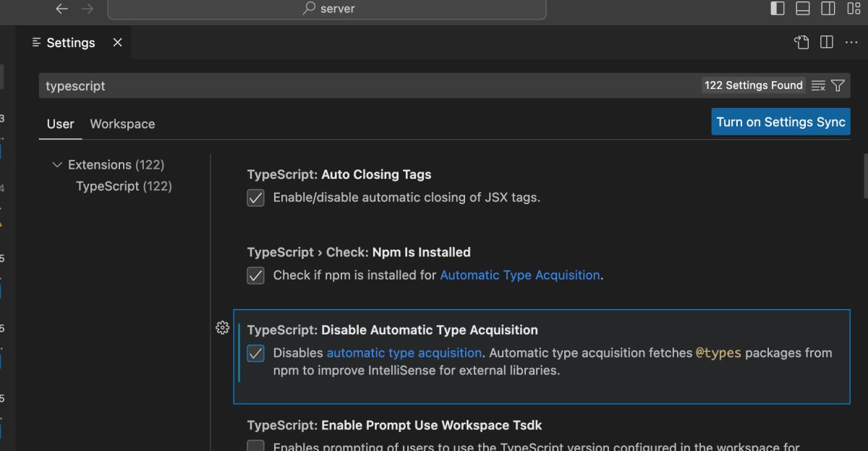This screenshot has width=868, height=451.
Task: Select TypeScript (122) in the settings tree
Action: 124,186
